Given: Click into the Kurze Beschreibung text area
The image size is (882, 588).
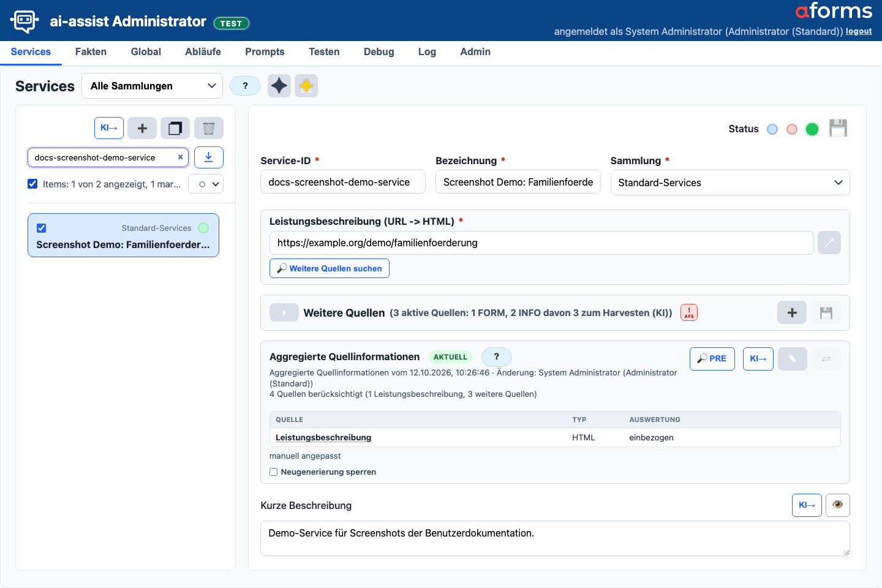Looking at the screenshot, I should 555,538.
